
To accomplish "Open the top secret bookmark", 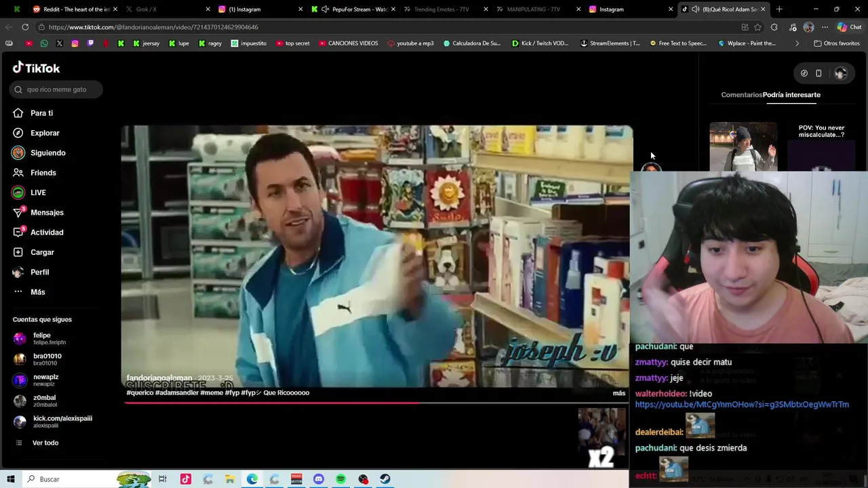I will click(x=292, y=43).
